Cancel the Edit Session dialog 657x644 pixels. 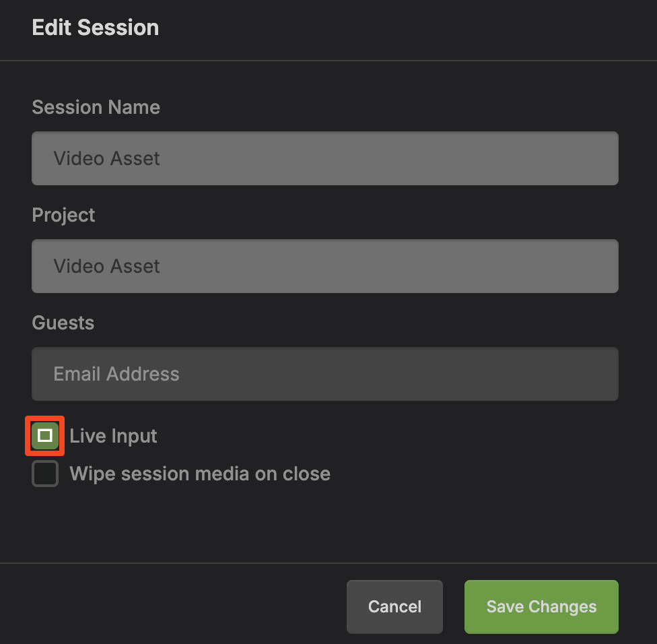(x=394, y=606)
